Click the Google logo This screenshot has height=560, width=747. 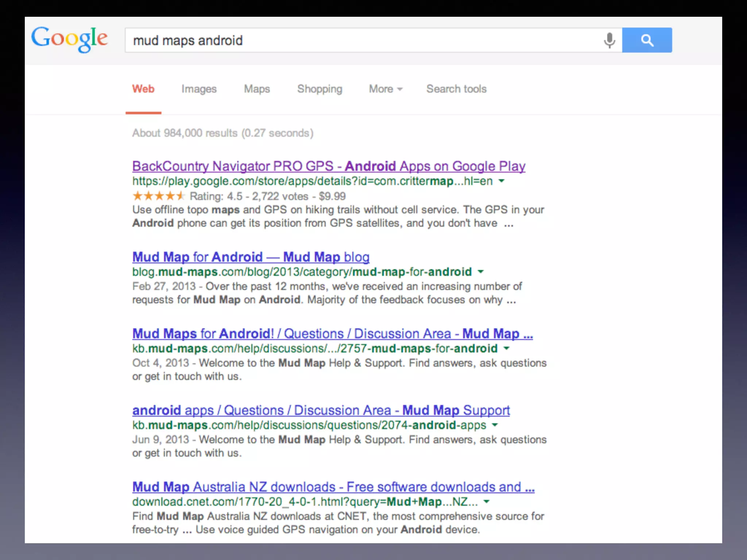(69, 39)
